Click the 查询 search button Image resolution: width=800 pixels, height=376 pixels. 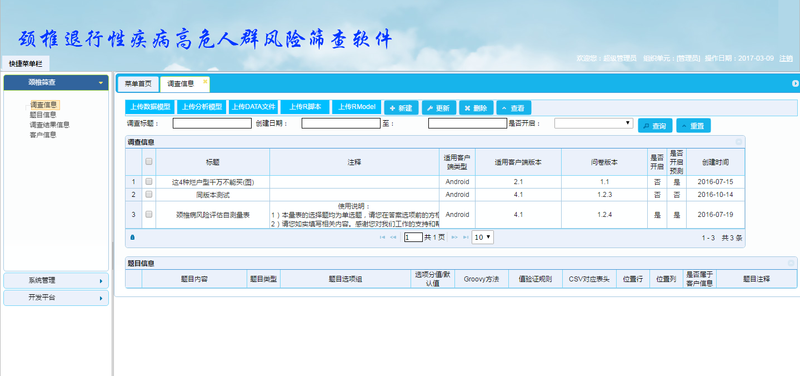655,126
